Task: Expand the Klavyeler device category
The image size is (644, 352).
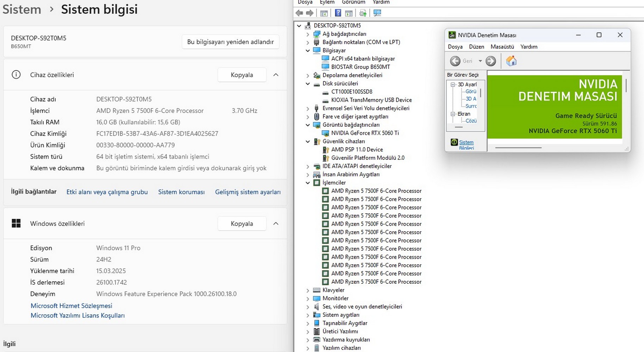Action: tap(308, 290)
